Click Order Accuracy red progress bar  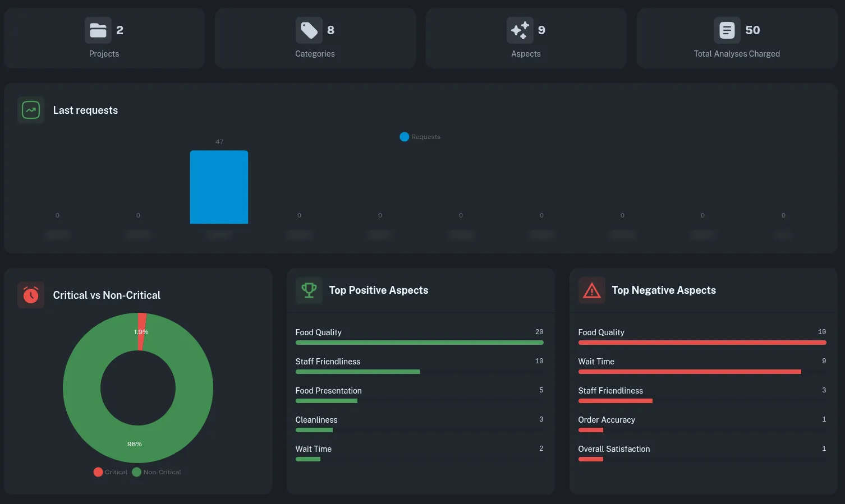click(x=591, y=430)
